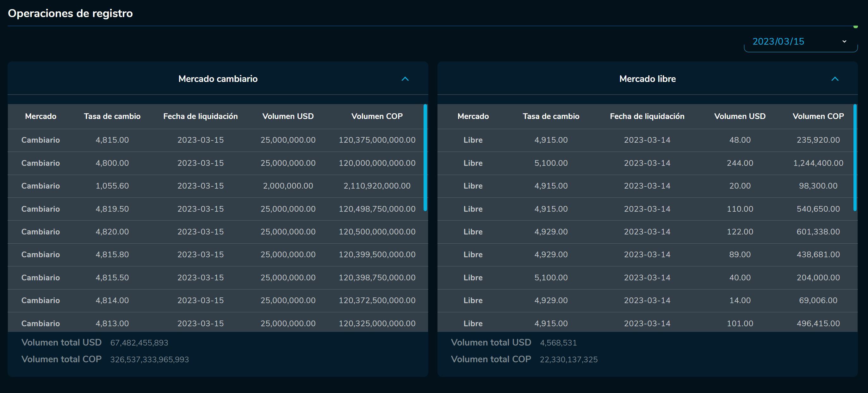The height and width of the screenshot is (393, 868).
Task: Click Mercado cambiario scrollbar thumb
Action: (425, 158)
